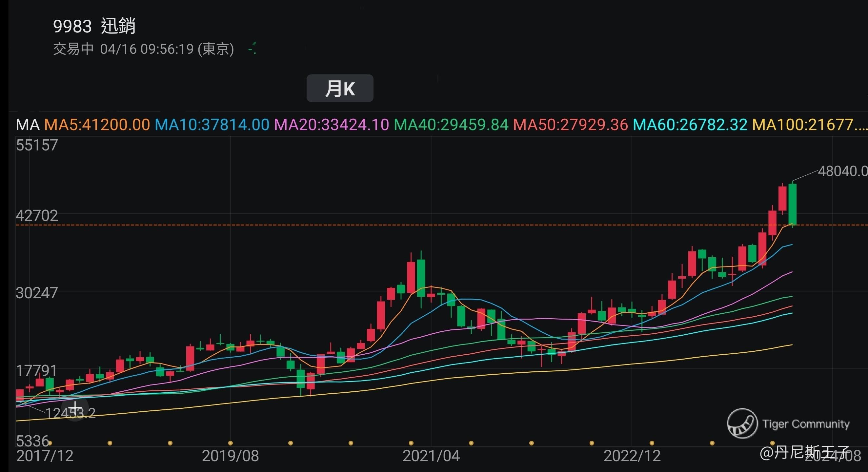
Task: Toggle the blue MA10 indicator label
Action: [212, 125]
